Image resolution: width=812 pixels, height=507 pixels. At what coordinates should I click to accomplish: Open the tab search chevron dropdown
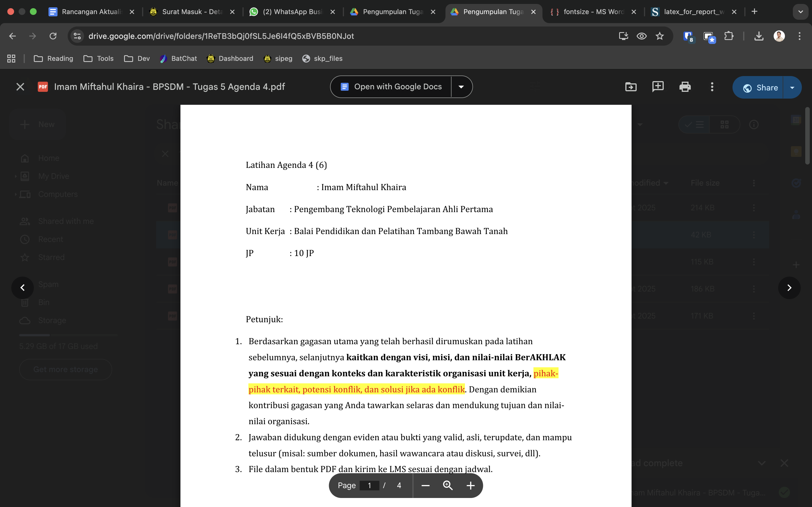pyautogui.click(x=801, y=12)
